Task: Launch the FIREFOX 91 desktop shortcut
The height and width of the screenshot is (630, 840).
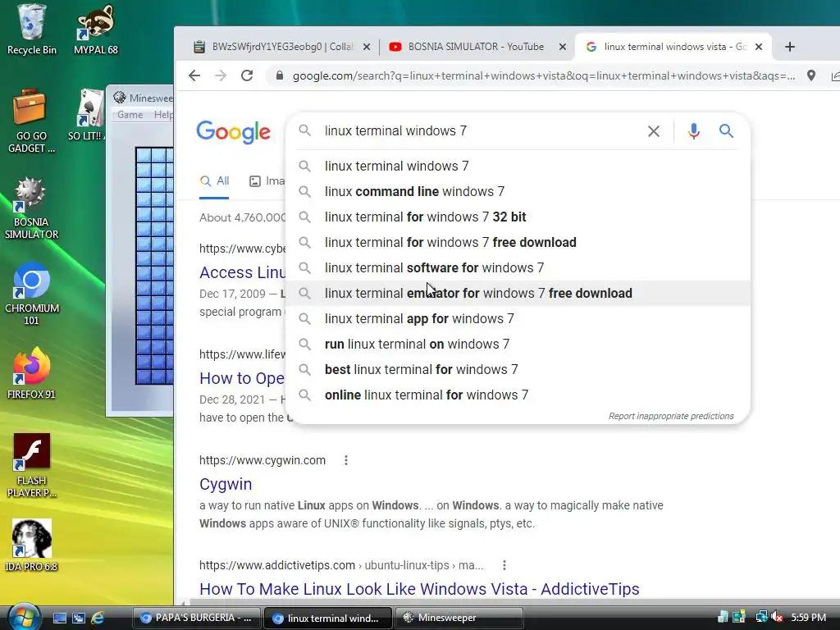Action: click(31, 373)
